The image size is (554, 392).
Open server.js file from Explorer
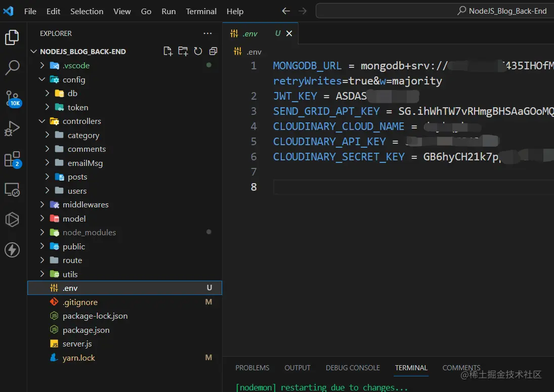[x=77, y=344]
